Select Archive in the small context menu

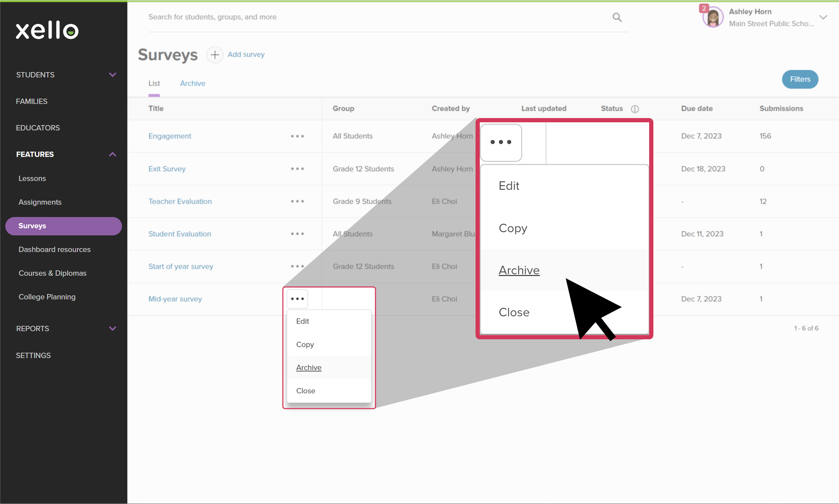pos(309,368)
